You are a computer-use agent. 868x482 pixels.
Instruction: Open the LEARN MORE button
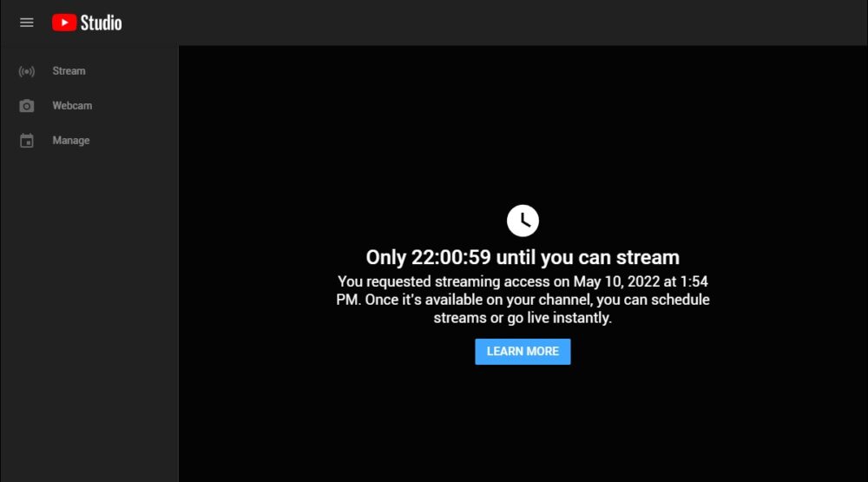[523, 352]
